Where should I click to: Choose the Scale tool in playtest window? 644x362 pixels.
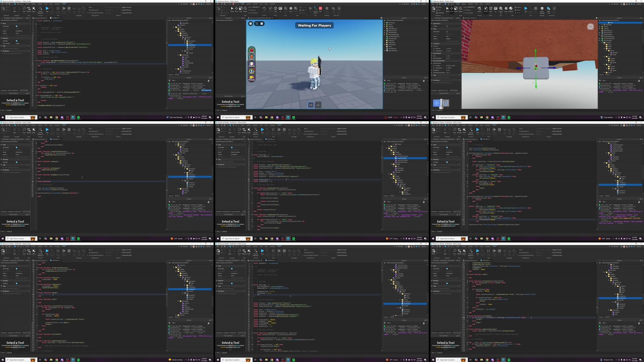click(241, 9)
